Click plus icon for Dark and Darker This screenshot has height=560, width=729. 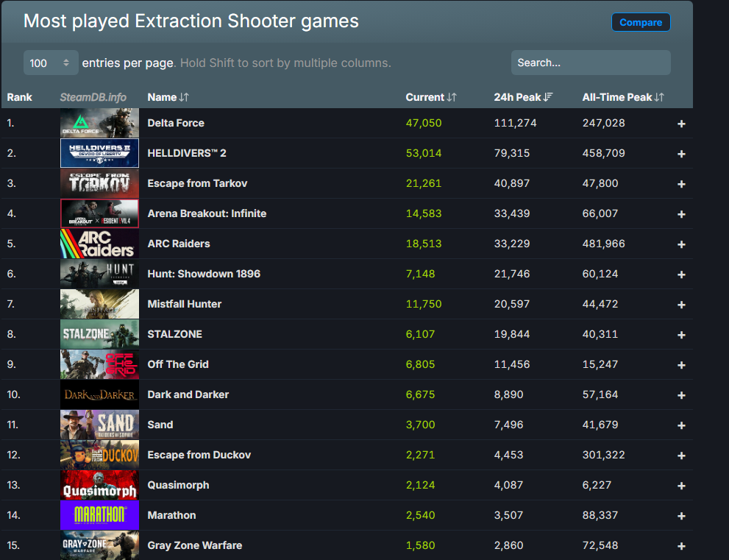[x=681, y=395]
